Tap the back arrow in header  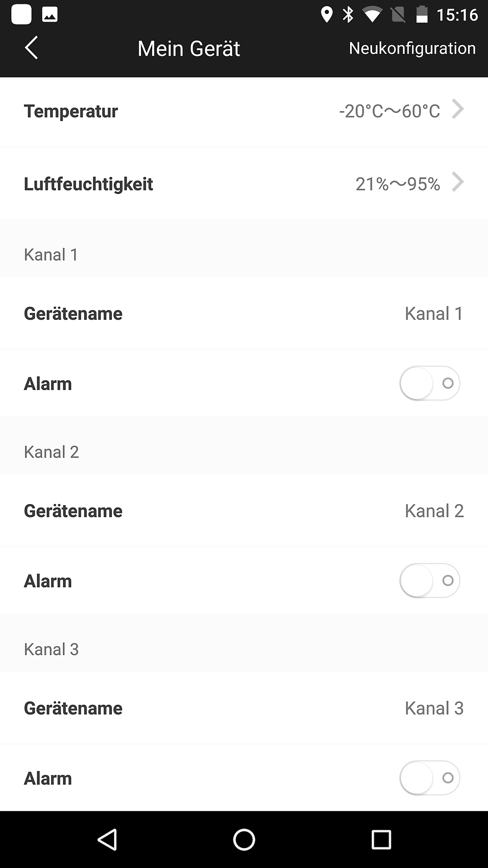[31, 48]
